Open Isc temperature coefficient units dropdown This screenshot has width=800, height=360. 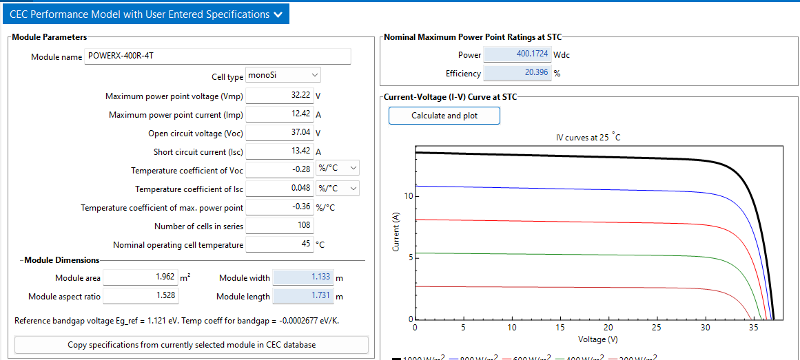tap(338, 188)
